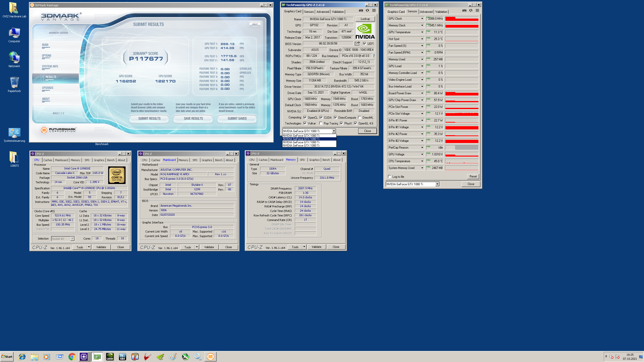Click camera icon in GPU-Z Sensors window
Viewport: 644px width, 362px height.
tap(464, 10)
